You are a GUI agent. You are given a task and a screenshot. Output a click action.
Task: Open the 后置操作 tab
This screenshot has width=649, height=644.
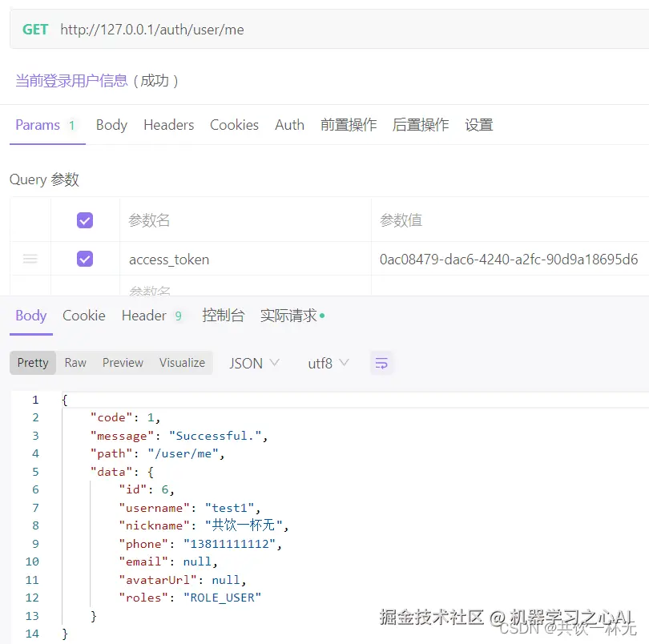point(421,125)
